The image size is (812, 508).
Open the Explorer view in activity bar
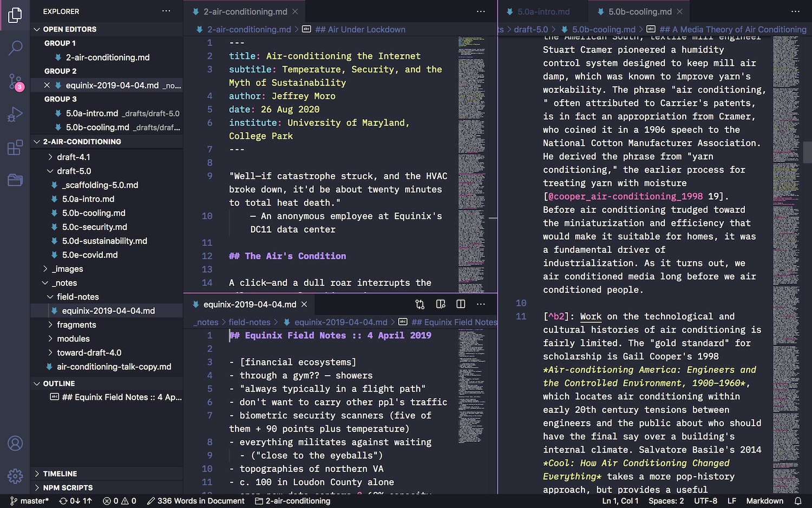(15, 15)
